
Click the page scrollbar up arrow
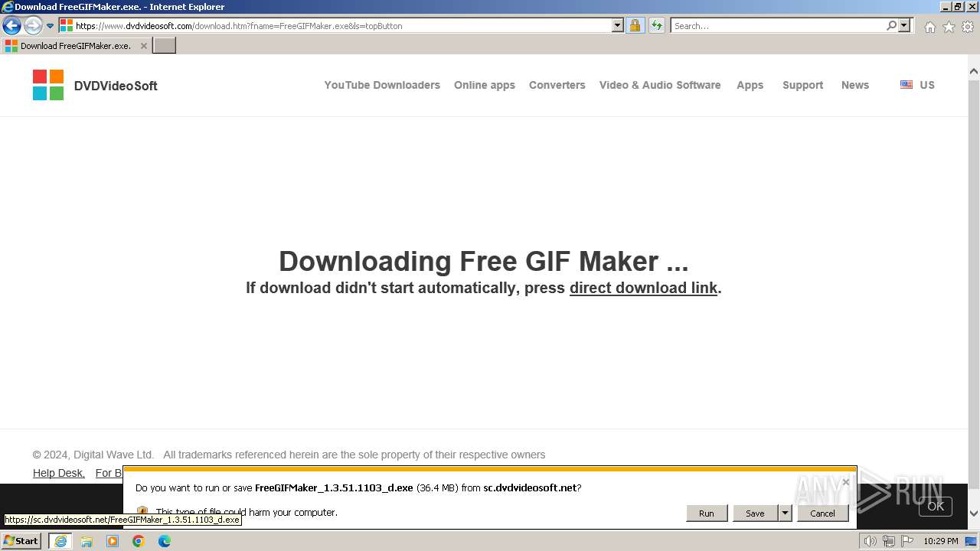pyautogui.click(x=974, y=72)
